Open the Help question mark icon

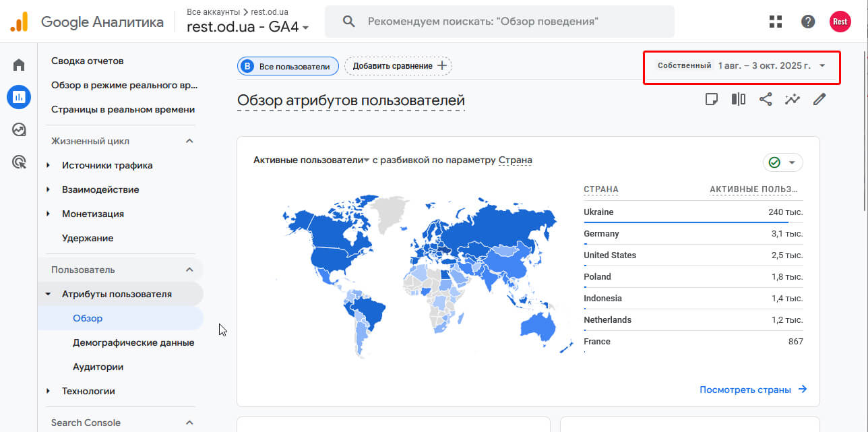808,22
